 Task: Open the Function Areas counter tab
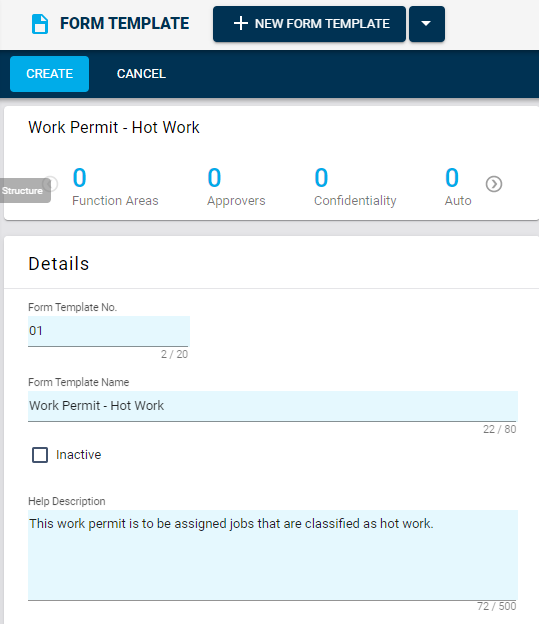coord(115,186)
